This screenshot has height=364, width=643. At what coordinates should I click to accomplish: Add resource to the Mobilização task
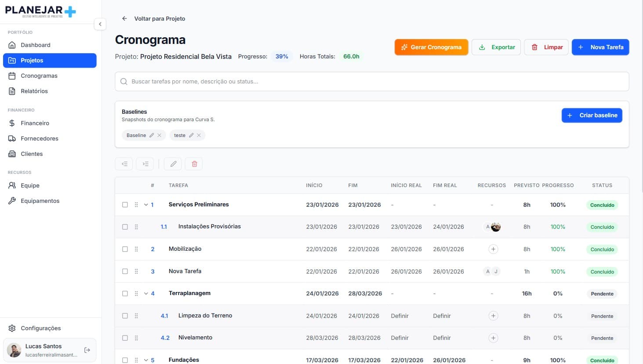coord(493,249)
